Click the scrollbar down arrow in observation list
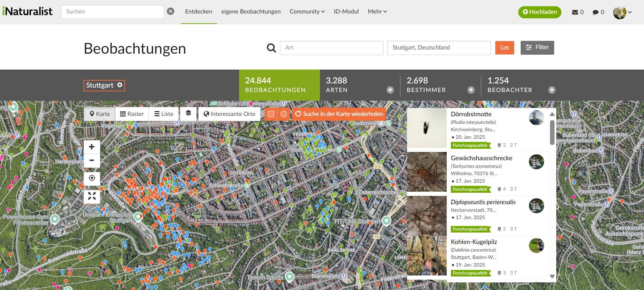This screenshot has width=644, height=290. (x=552, y=277)
